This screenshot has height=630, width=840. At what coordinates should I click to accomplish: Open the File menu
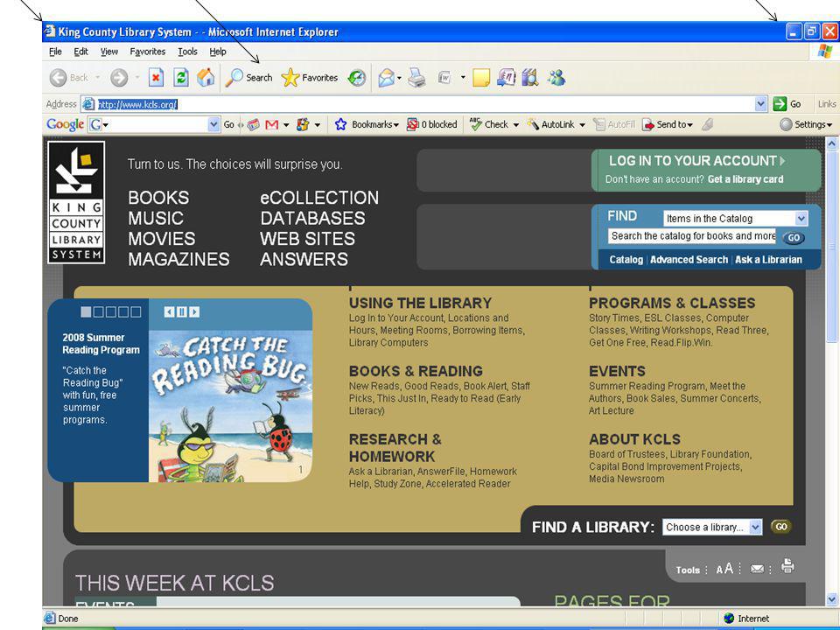coord(55,52)
